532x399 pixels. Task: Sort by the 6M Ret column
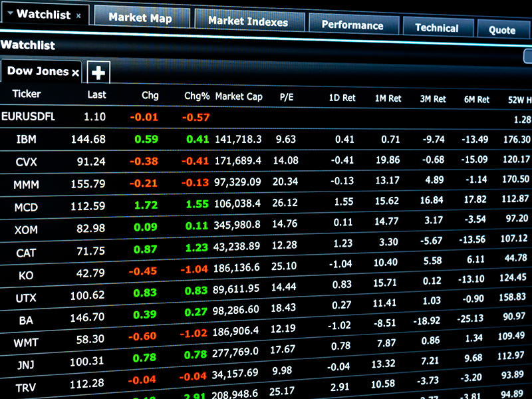point(477,100)
